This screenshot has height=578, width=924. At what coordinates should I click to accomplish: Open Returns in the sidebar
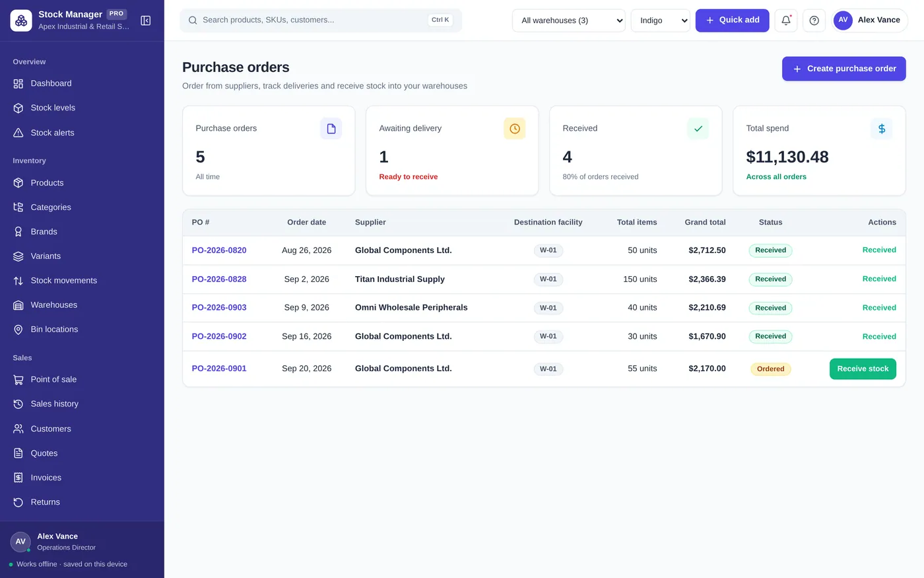(x=82, y=502)
